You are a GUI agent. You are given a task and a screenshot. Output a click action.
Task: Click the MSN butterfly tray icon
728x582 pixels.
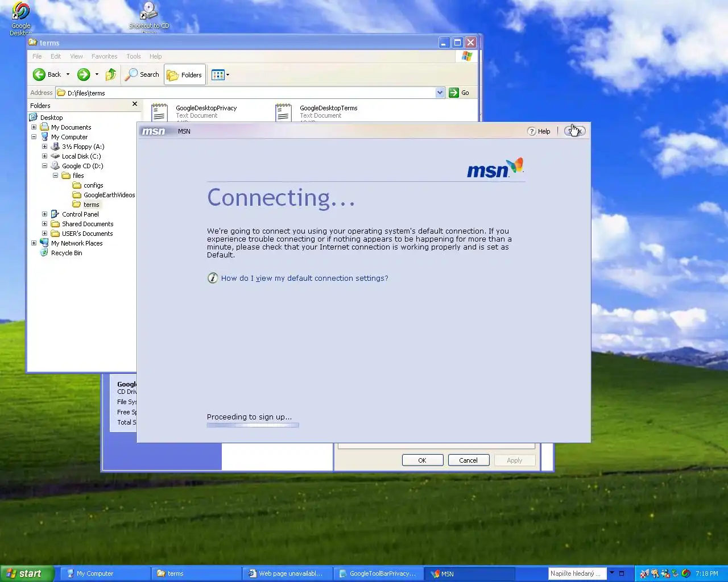tap(644, 573)
